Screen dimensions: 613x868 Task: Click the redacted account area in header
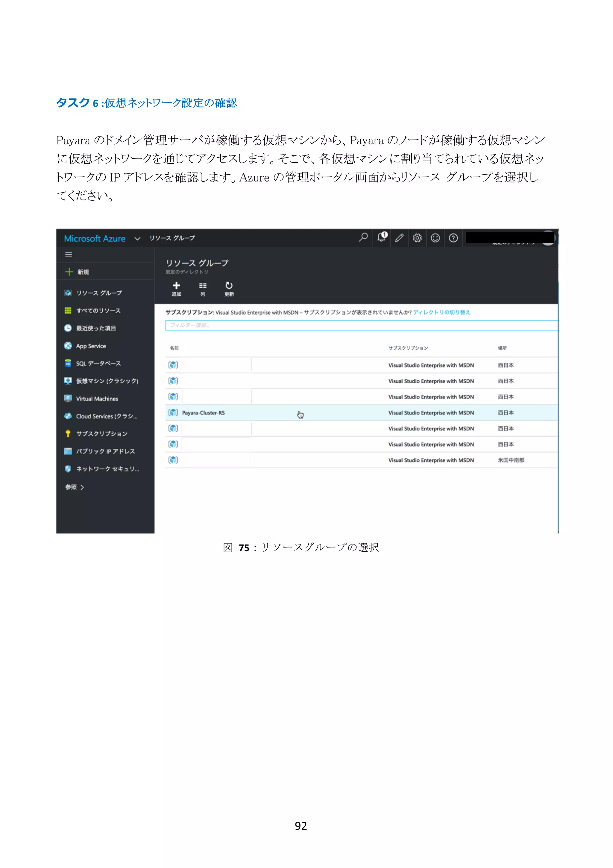(510, 238)
